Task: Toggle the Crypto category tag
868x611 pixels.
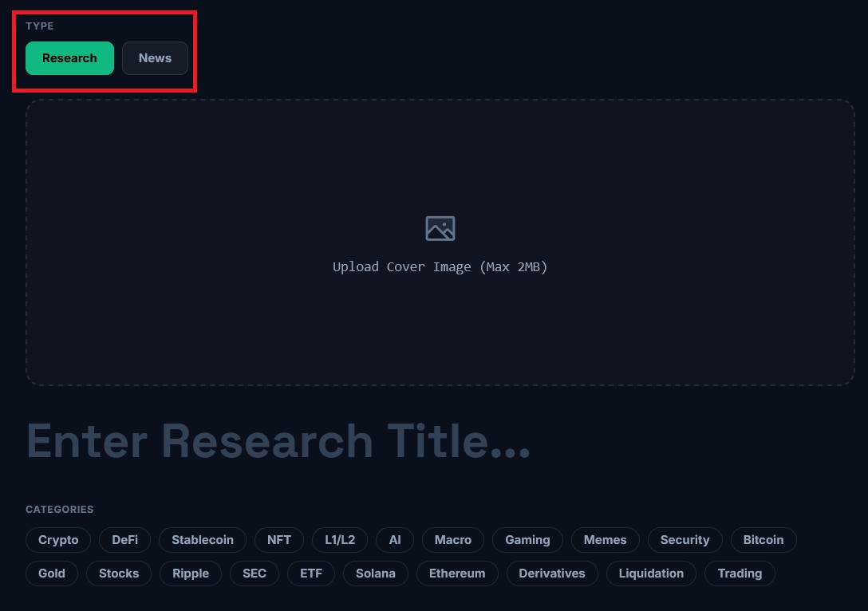Action: click(58, 540)
